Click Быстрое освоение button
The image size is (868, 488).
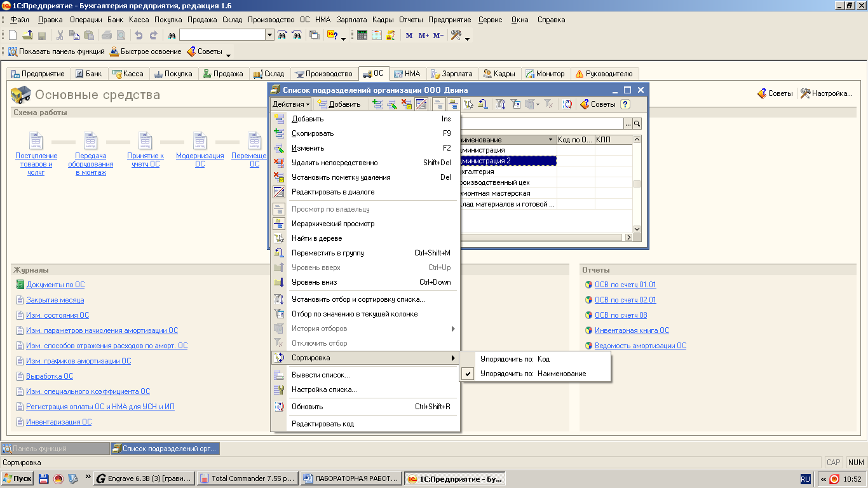tap(146, 51)
